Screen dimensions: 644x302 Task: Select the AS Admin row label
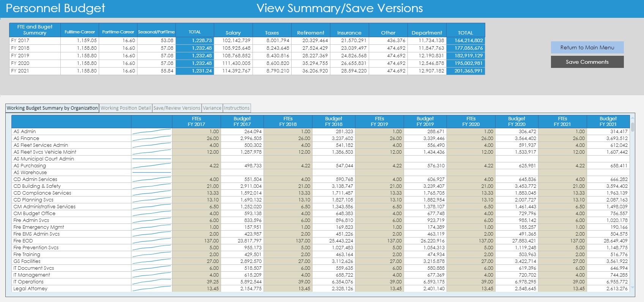coord(25,132)
